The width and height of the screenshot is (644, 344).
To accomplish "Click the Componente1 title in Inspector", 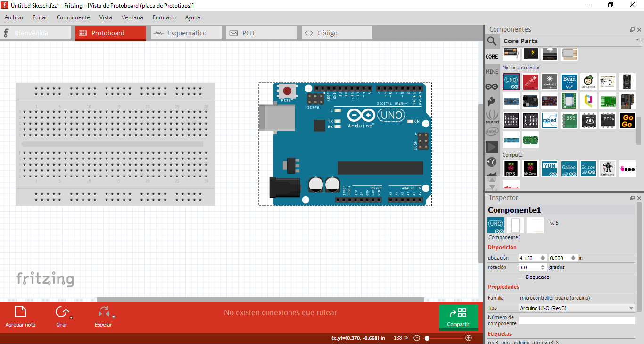I will (514, 210).
